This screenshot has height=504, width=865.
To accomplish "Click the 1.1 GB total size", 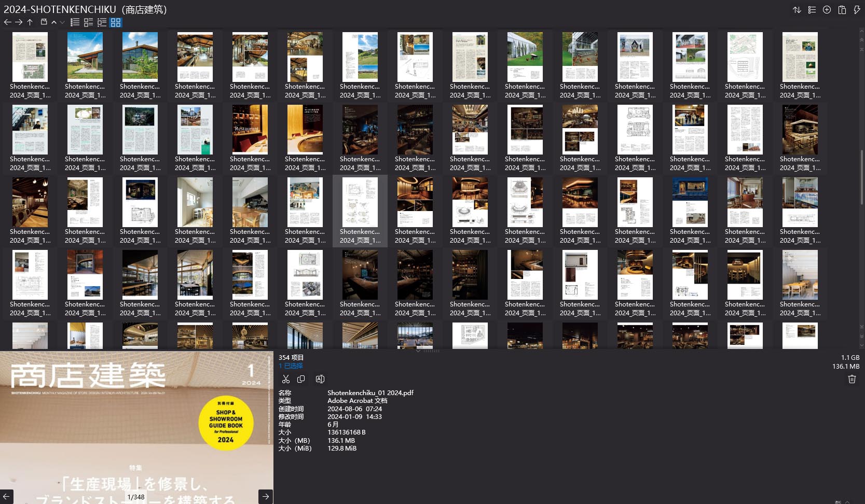I will pos(850,357).
